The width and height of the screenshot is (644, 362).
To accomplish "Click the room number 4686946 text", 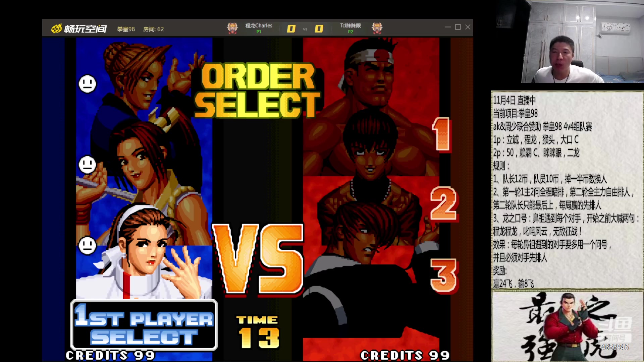I will point(615,347).
